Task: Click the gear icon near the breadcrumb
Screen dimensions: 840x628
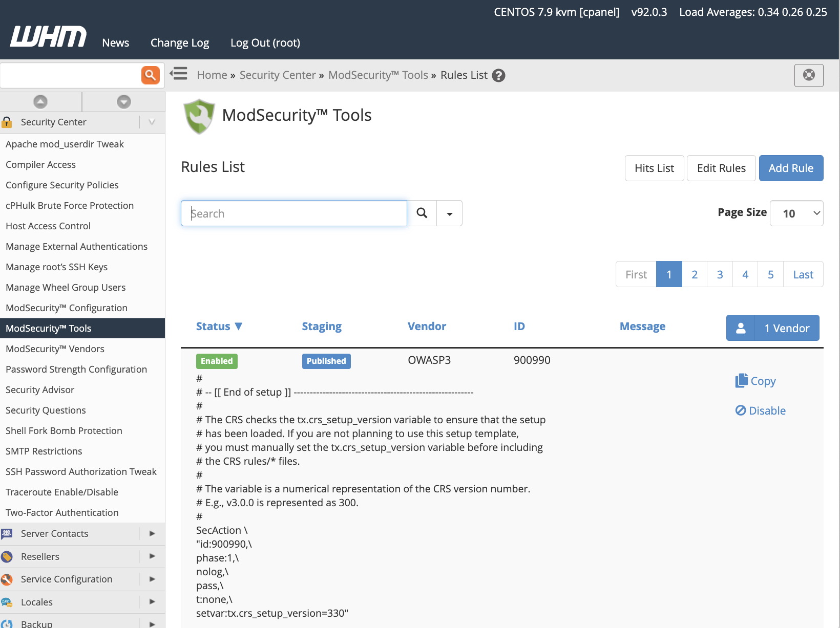Action: pyautogui.click(x=809, y=75)
